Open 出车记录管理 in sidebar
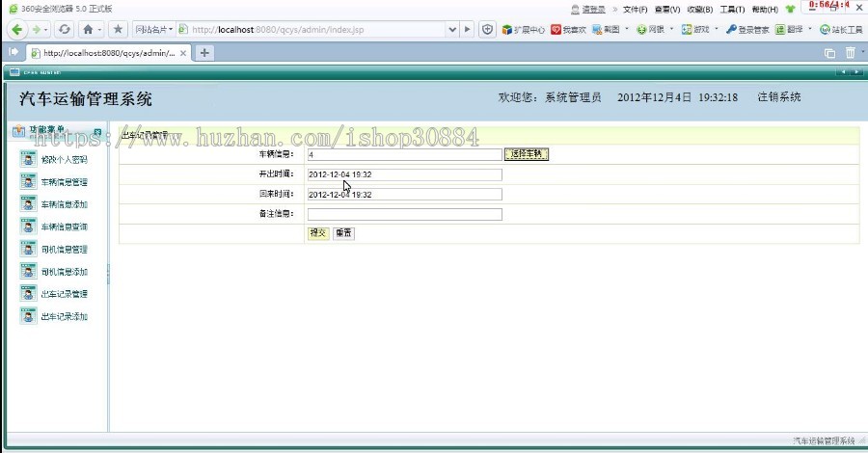Image resolution: width=868 pixels, height=453 pixels. (54, 294)
